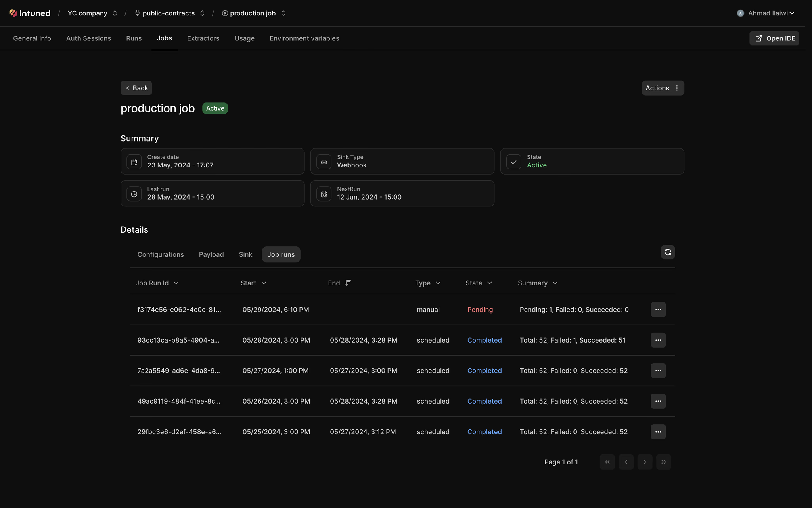Click job run ID f3174e56 cell
Viewport: 812px width, 508px height.
tap(179, 310)
